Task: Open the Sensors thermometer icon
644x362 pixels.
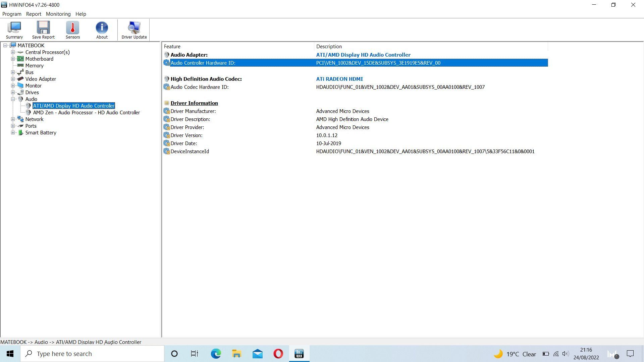Action: click(73, 30)
